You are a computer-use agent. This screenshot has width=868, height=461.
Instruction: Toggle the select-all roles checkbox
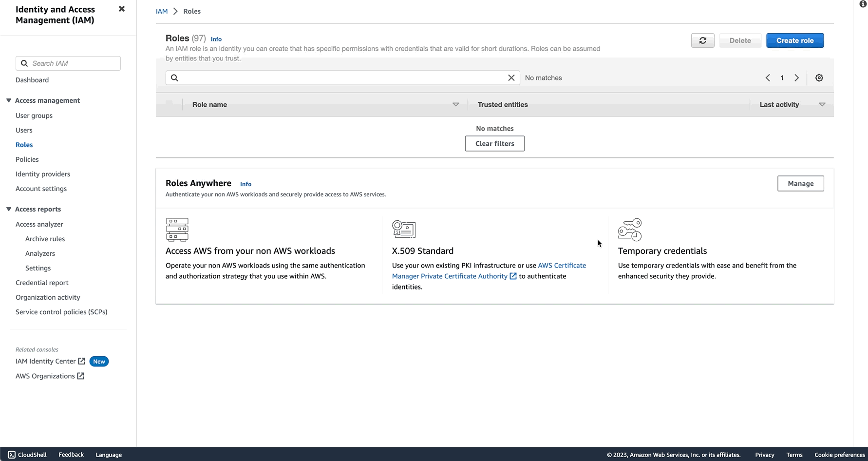point(169,104)
